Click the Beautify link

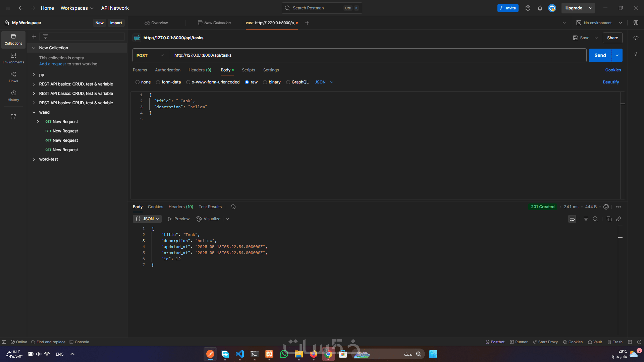(610, 82)
